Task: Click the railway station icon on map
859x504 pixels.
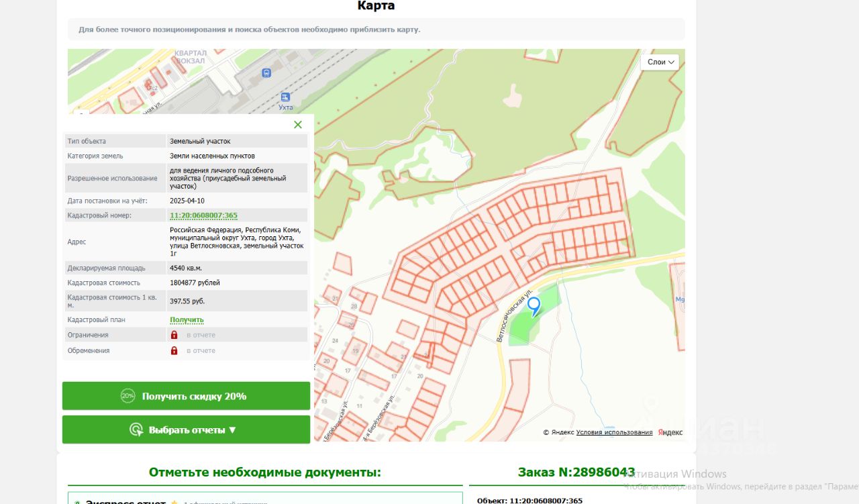Action: pyautogui.click(x=267, y=73)
